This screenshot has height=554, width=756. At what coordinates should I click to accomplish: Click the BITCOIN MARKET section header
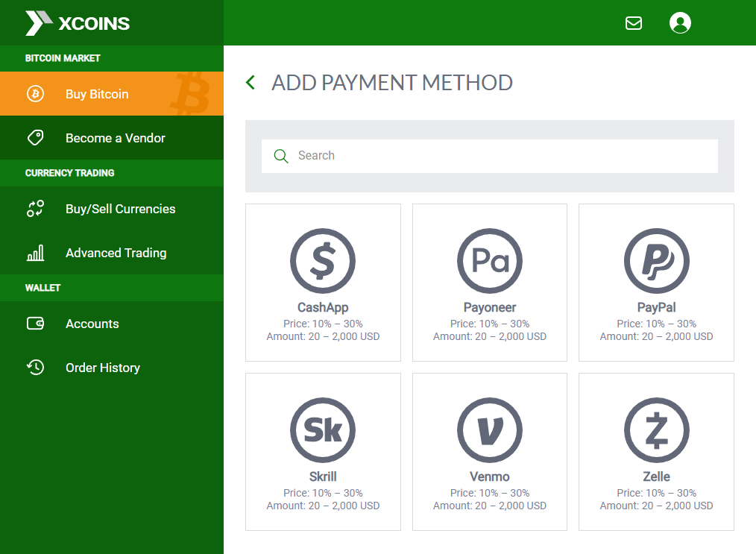pyautogui.click(x=63, y=58)
